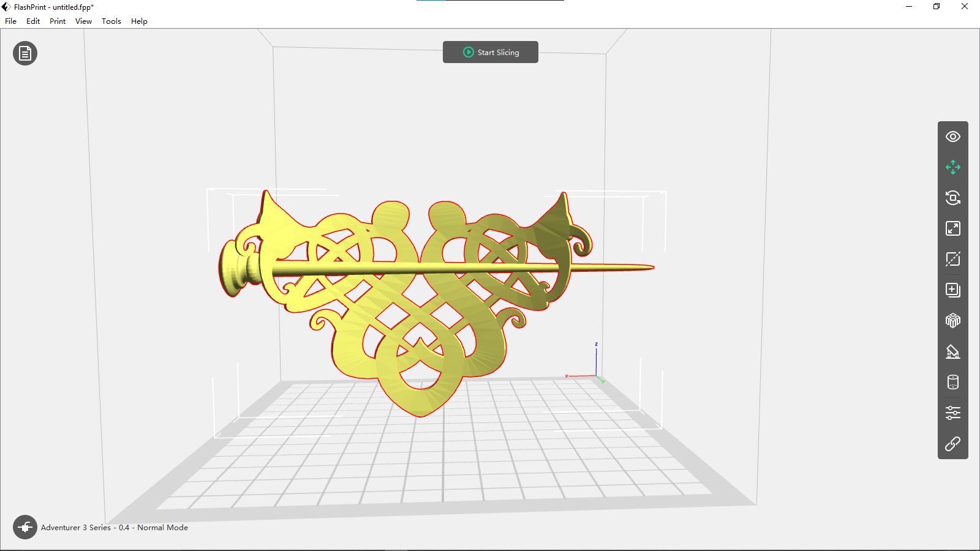Click the printer icon in the status bar
980x551 pixels.
(x=24, y=527)
